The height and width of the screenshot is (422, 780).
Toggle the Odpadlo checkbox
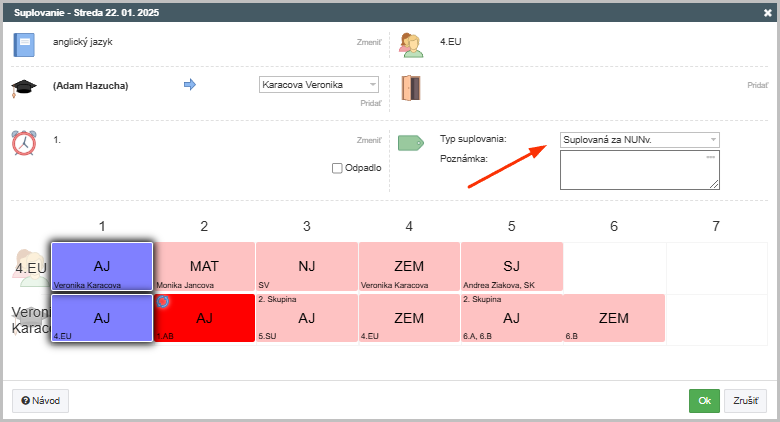click(337, 168)
